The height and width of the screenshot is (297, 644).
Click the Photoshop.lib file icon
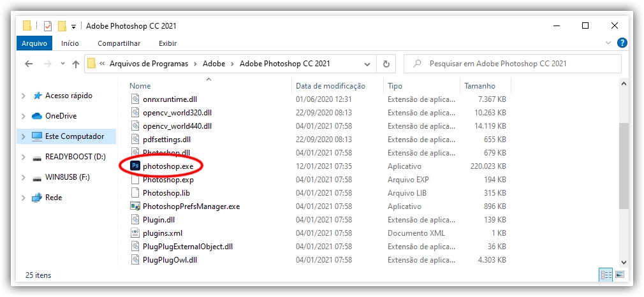click(x=135, y=192)
